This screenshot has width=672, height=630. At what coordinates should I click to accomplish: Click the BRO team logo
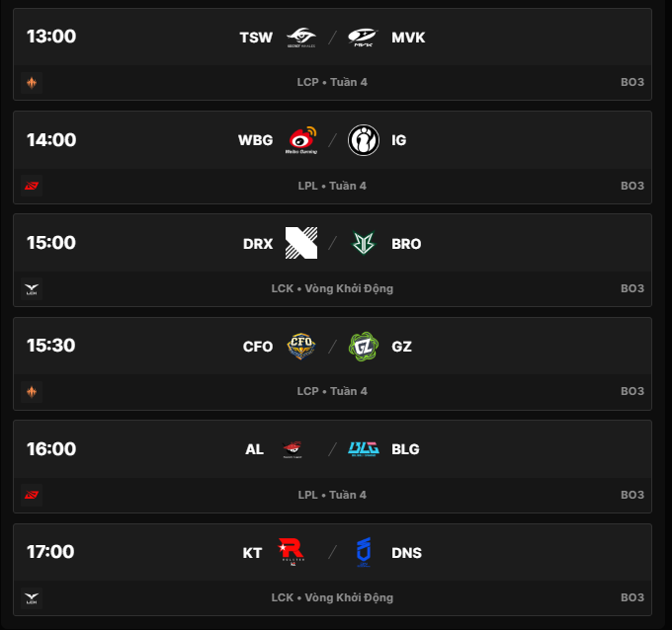pyautogui.click(x=363, y=243)
